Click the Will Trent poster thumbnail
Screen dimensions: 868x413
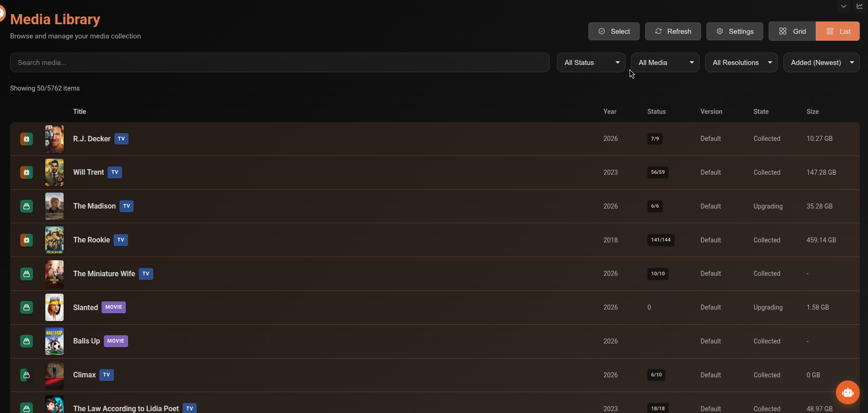pos(54,172)
